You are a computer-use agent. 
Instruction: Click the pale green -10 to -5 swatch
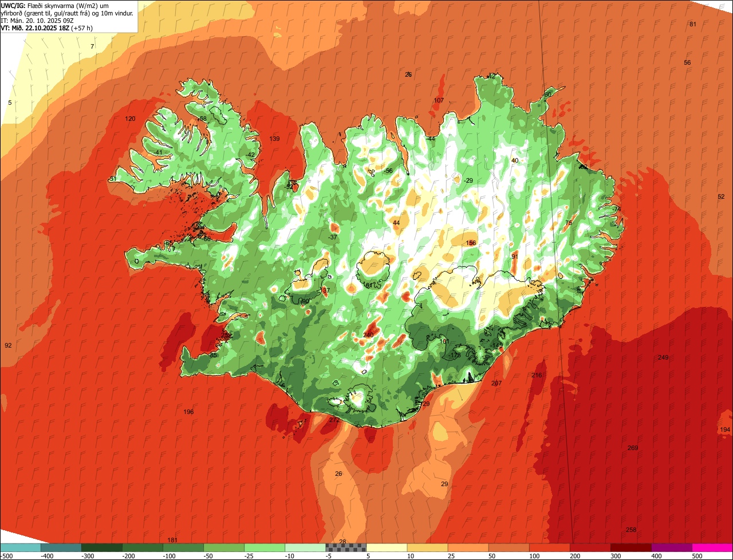[x=305, y=547]
